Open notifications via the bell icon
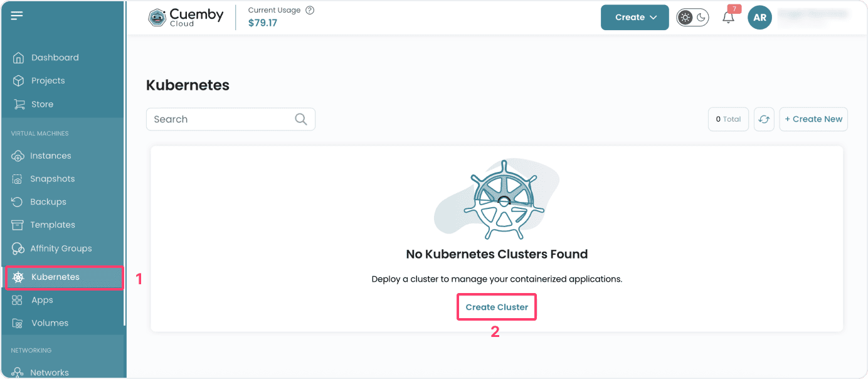Image resolution: width=868 pixels, height=379 pixels. click(x=728, y=17)
